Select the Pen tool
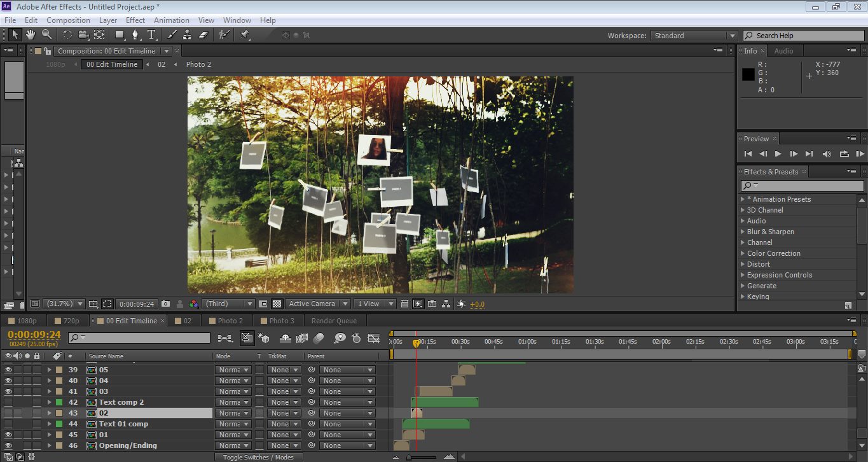 coord(135,34)
